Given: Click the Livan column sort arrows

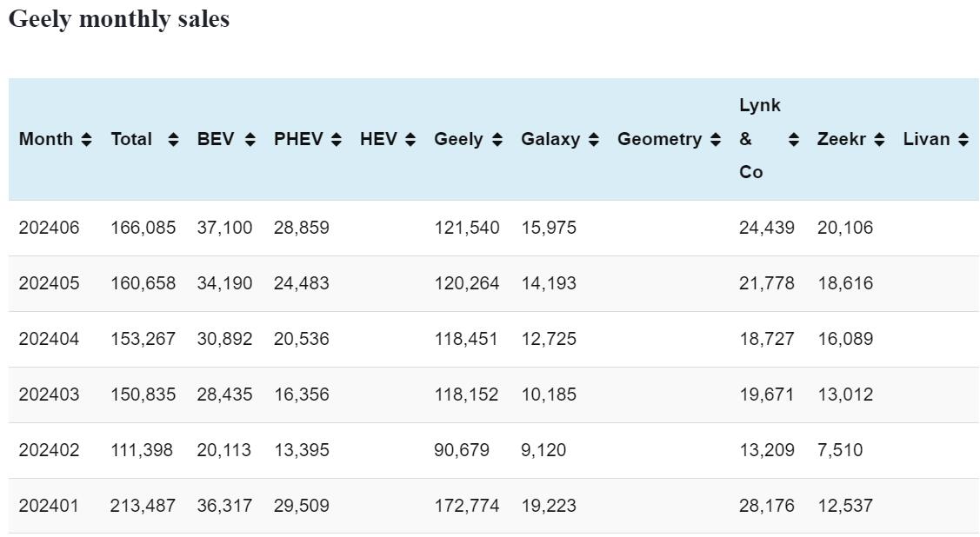Looking at the screenshot, I should click(x=963, y=139).
